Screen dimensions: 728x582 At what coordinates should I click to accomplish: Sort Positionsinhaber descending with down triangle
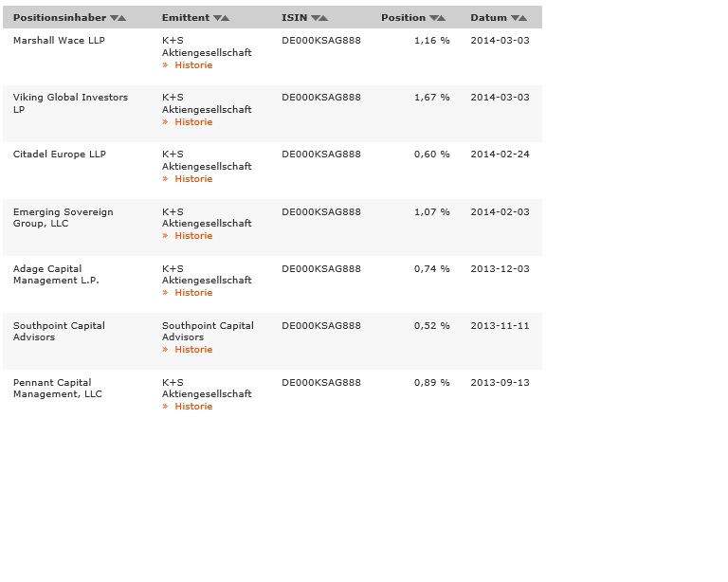[114, 18]
